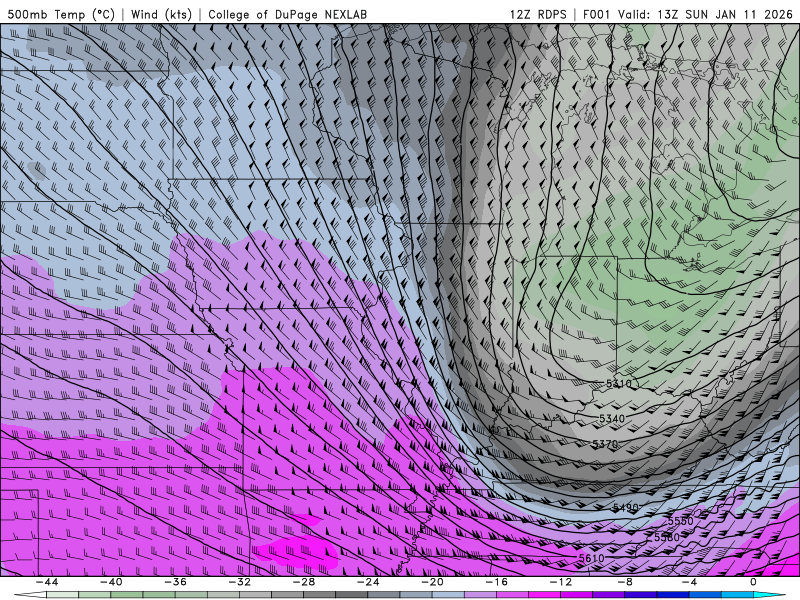Click the "College of DuPage NEXLAB" text
The image size is (800, 600).
[287, 14]
